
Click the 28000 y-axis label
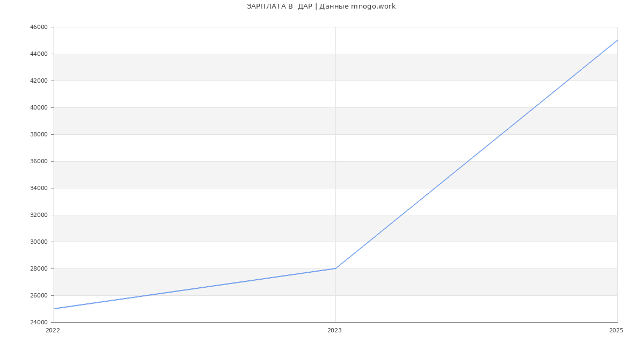(39, 268)
